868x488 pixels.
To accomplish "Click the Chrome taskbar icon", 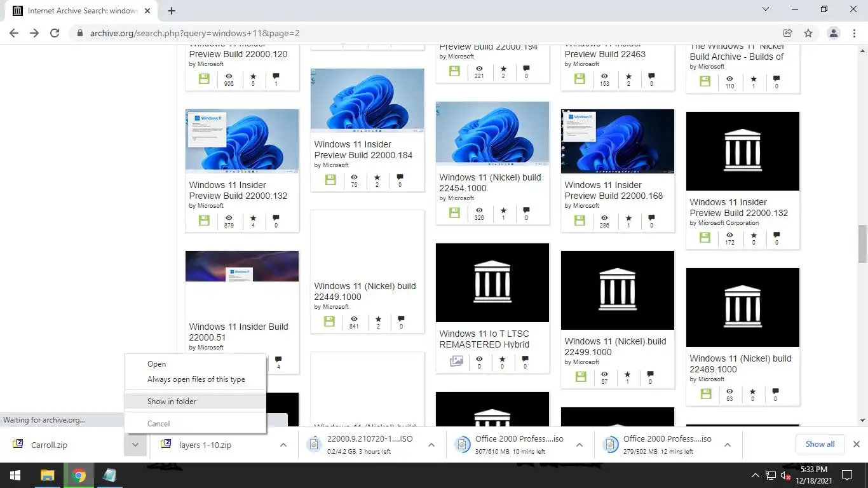I will [78, 475].
